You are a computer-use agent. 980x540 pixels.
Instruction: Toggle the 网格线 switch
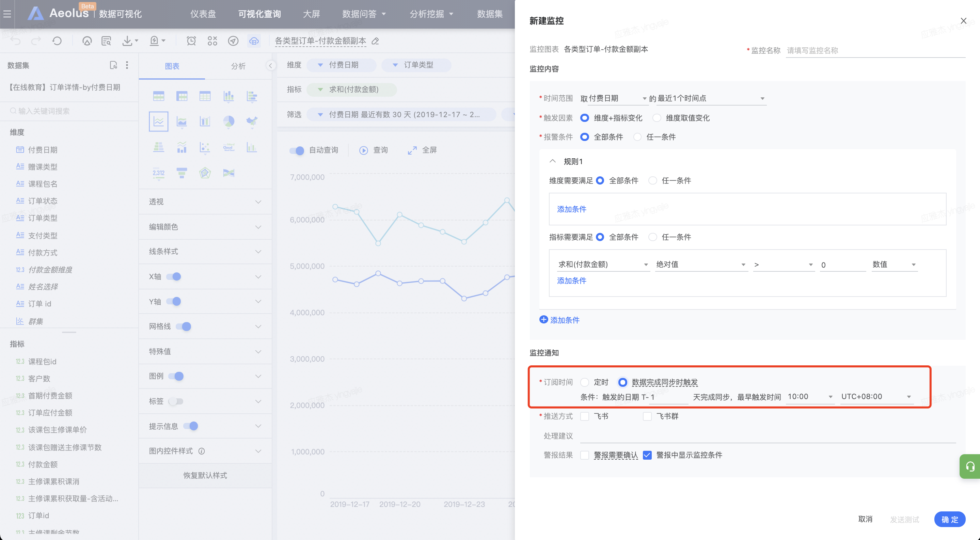tap(184, 327)
